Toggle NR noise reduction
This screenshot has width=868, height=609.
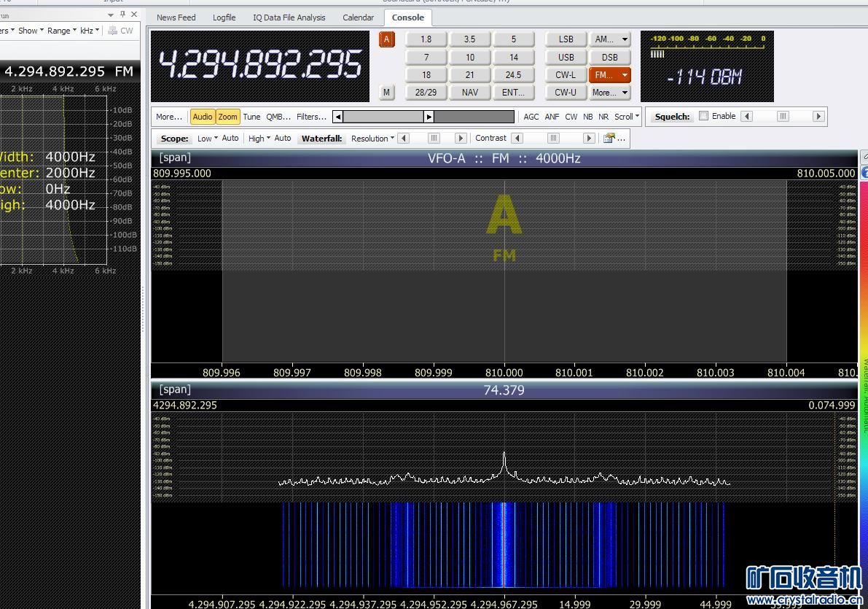pyautogui.click(x=603, y=117)
